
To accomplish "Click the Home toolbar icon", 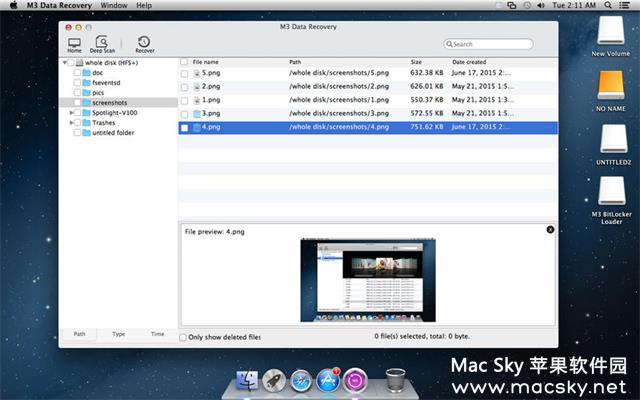I will point(74,44).
